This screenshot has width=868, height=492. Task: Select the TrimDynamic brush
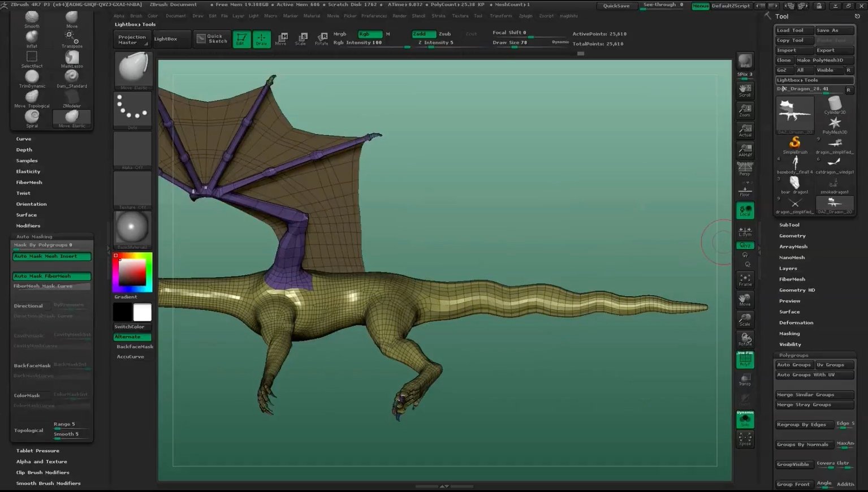point(32,79)
